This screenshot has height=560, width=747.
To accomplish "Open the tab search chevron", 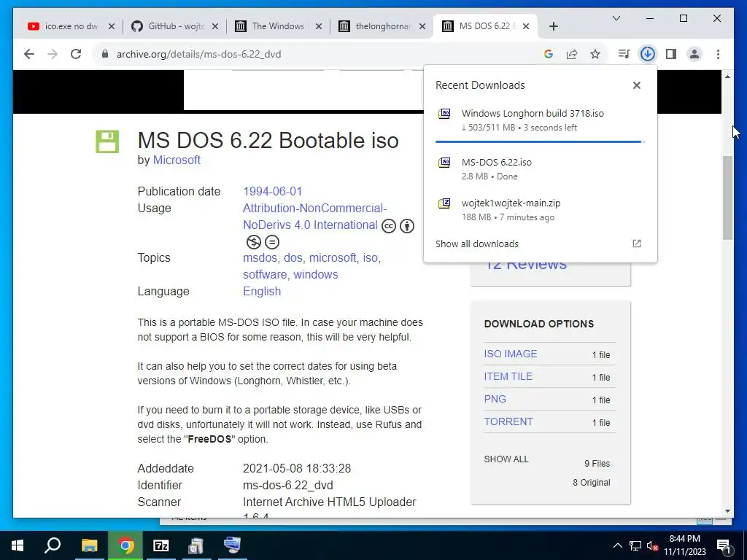I will pos(616,18).
